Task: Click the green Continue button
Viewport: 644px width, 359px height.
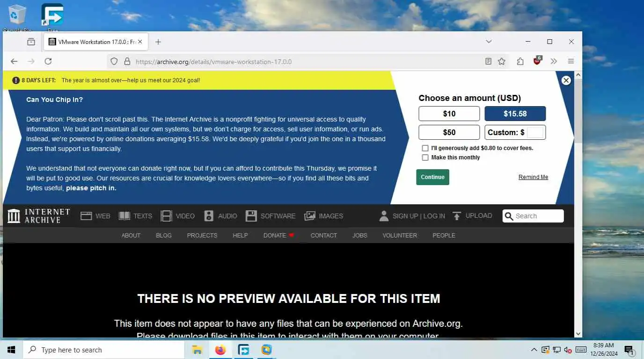Action: pos(432,177)
